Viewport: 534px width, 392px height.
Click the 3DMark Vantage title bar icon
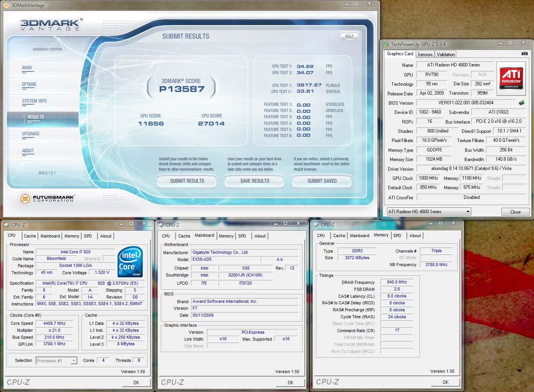tap(6, 5)
